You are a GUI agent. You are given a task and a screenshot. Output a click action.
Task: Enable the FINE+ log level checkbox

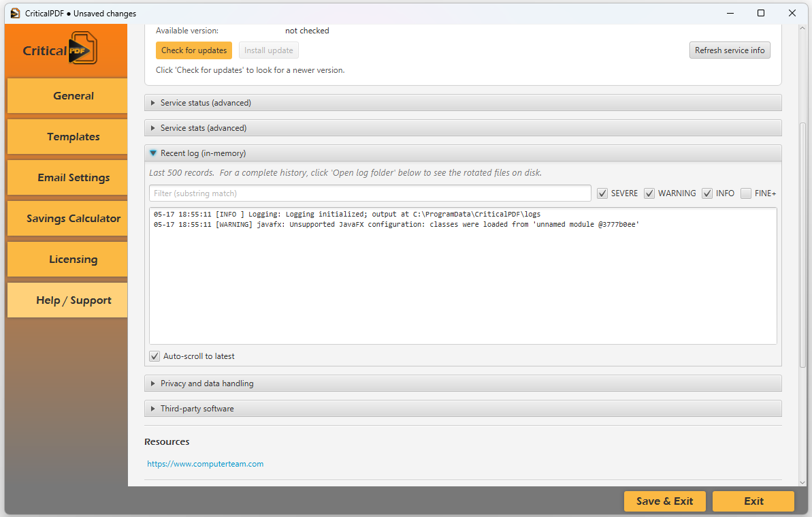pyautogui.click(x=746, y=193)
